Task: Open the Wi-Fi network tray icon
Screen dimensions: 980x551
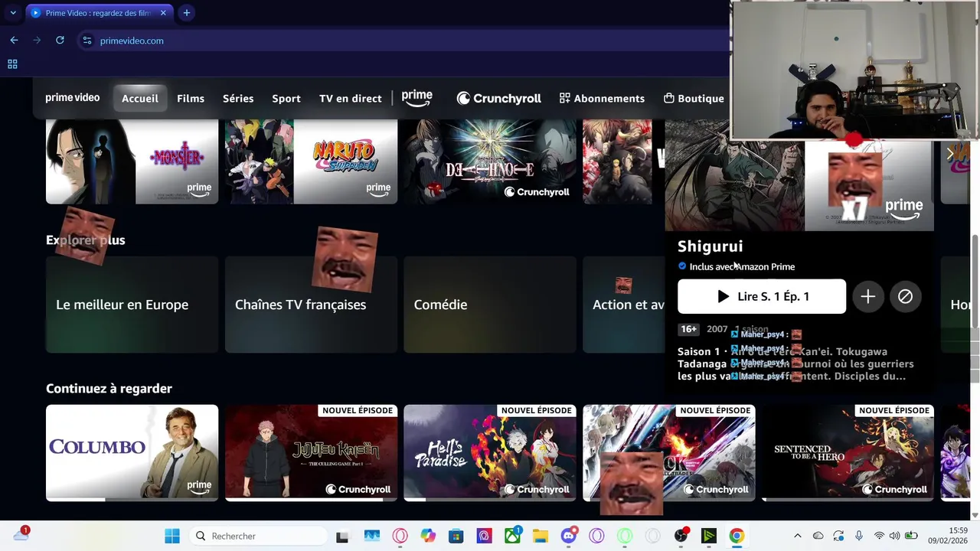Action: [x=879, y=536]
